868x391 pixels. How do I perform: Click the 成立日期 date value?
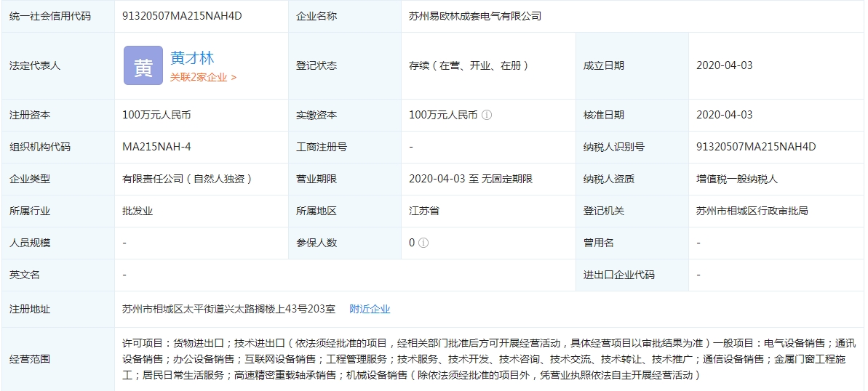coord(724,65)
